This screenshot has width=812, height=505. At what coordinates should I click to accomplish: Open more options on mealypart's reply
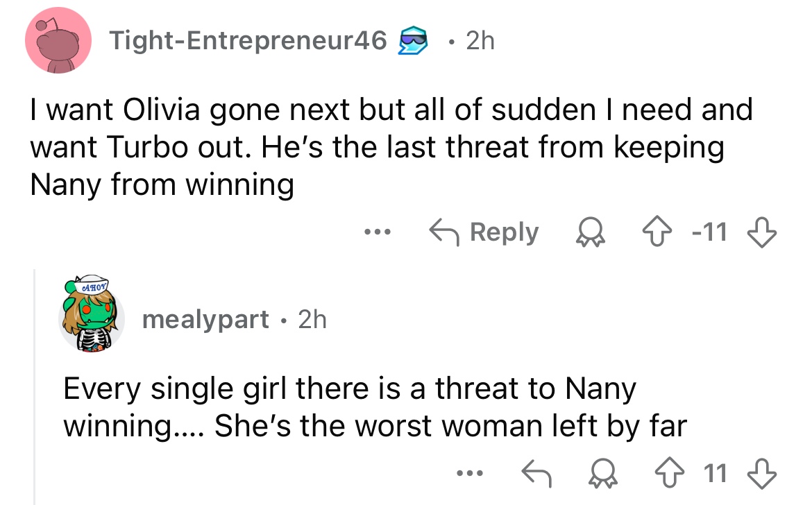coord(471,472)
